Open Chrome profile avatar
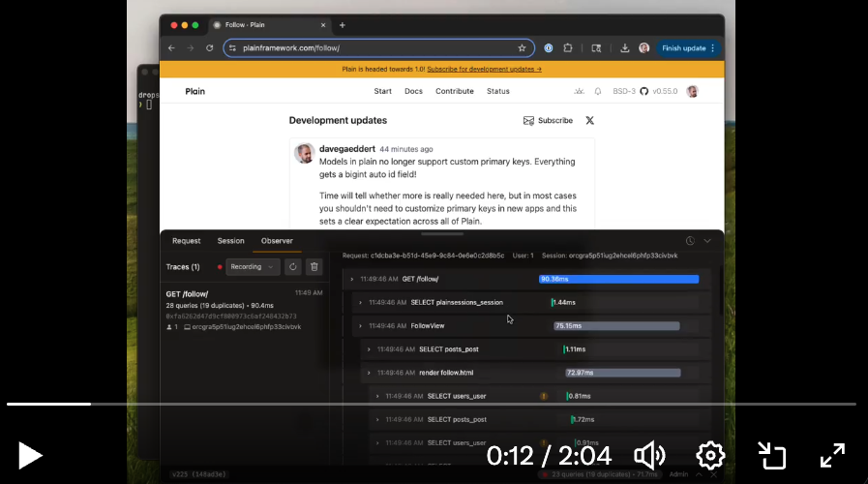Screen dimensions: 868x484 (644, 48)
